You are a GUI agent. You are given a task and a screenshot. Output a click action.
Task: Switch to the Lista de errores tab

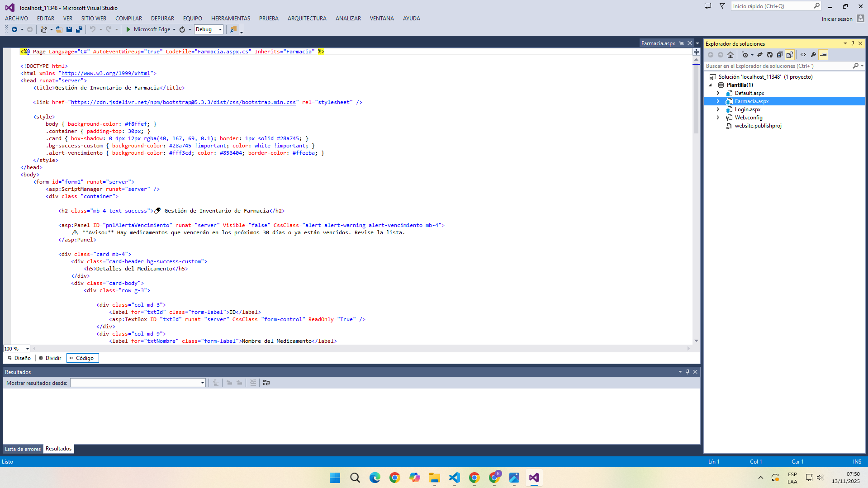pyautogui.click(x=23, y=449)
